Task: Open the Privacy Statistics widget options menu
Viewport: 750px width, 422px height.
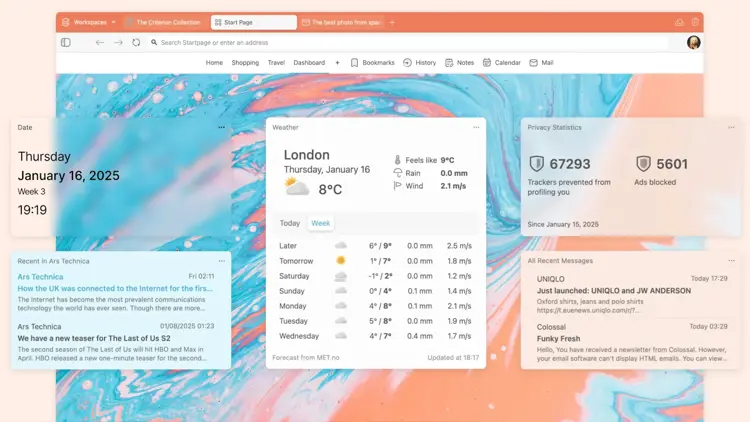Action: pyautogui.click(x=731, y=127)
